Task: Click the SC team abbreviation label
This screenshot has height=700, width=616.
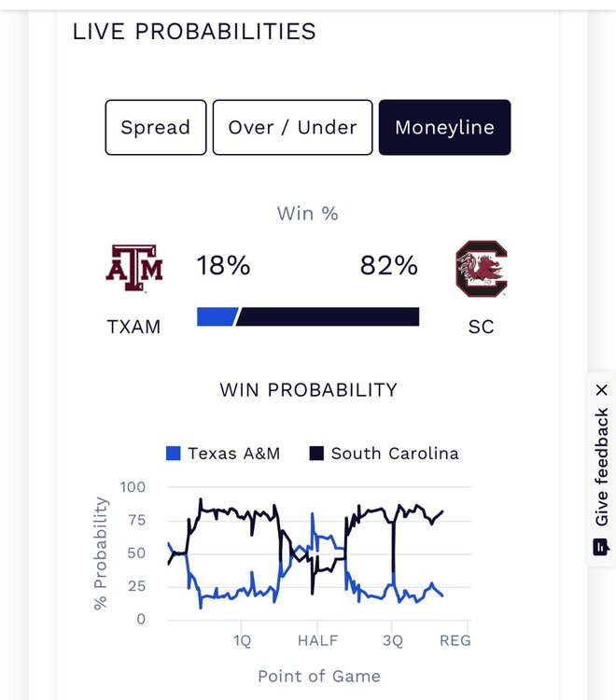Action: point(482,327)
